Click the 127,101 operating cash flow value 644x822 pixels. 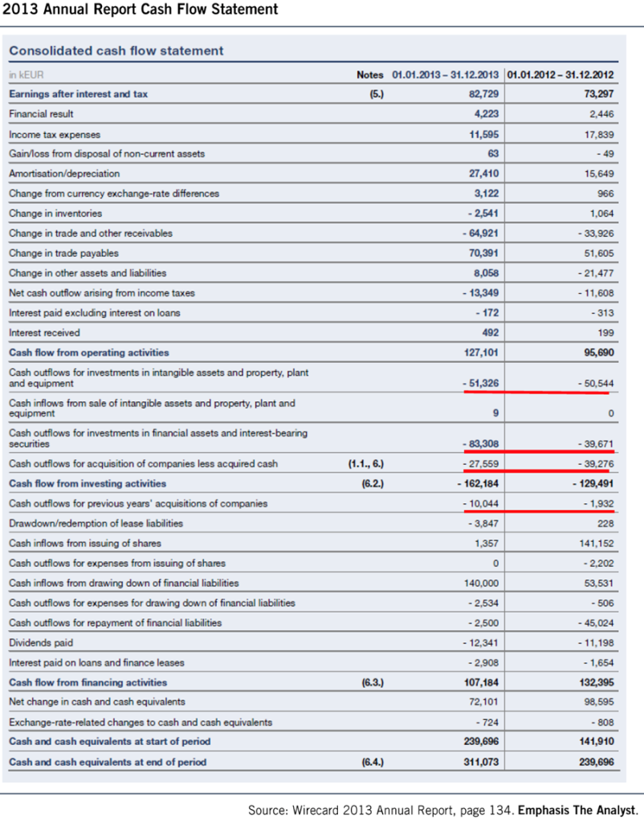(x=481, y=353)
